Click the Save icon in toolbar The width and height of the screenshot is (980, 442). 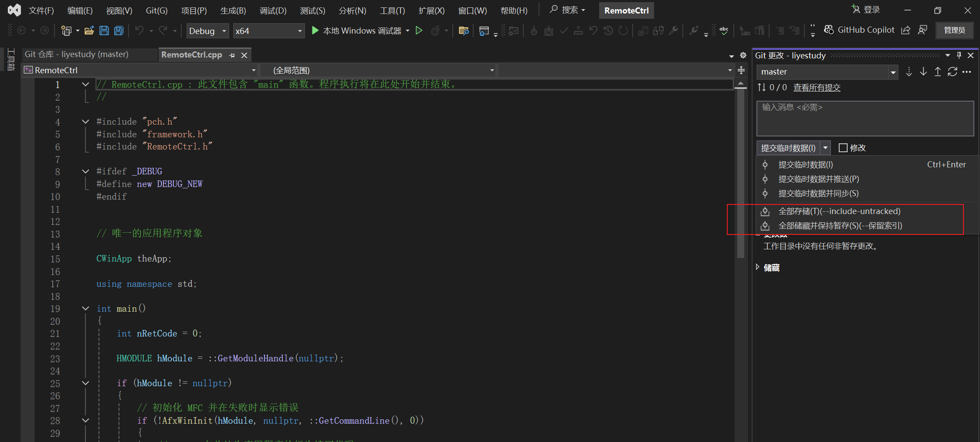104,31
